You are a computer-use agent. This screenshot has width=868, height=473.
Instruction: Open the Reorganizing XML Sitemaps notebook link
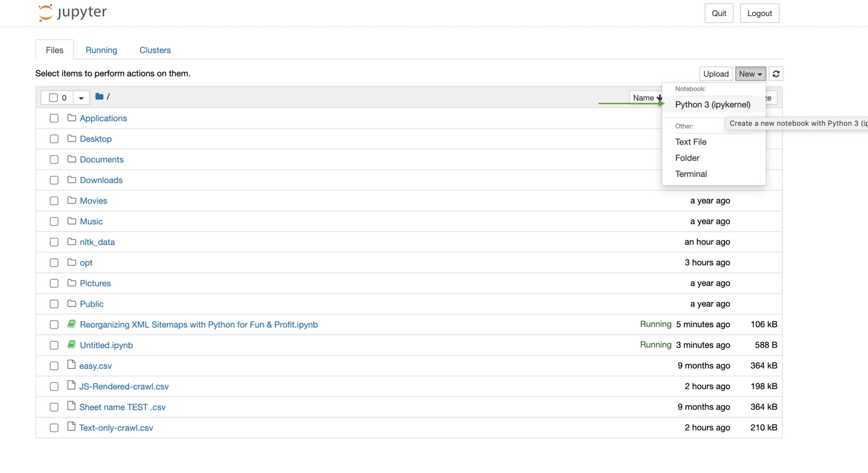tap(199, 324)
